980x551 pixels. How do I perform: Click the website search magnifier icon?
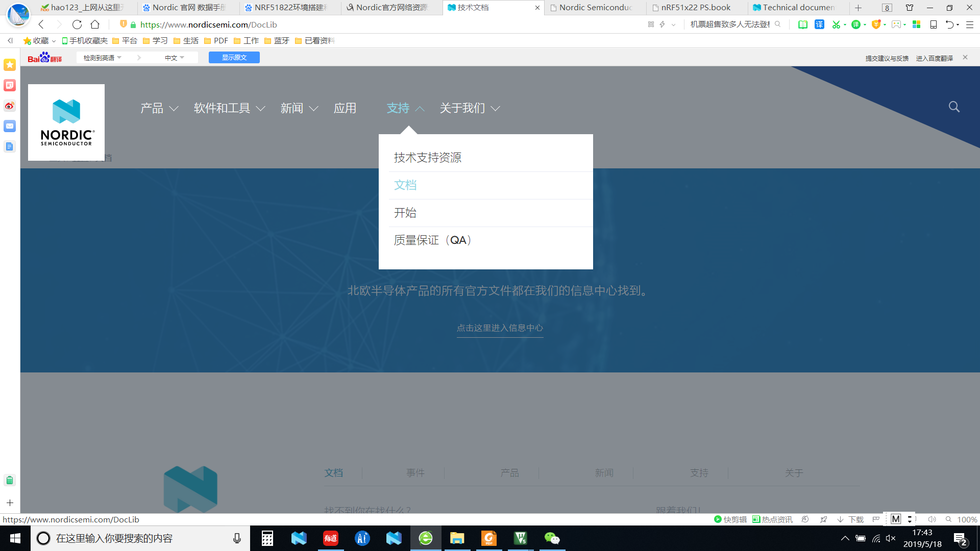953,107
